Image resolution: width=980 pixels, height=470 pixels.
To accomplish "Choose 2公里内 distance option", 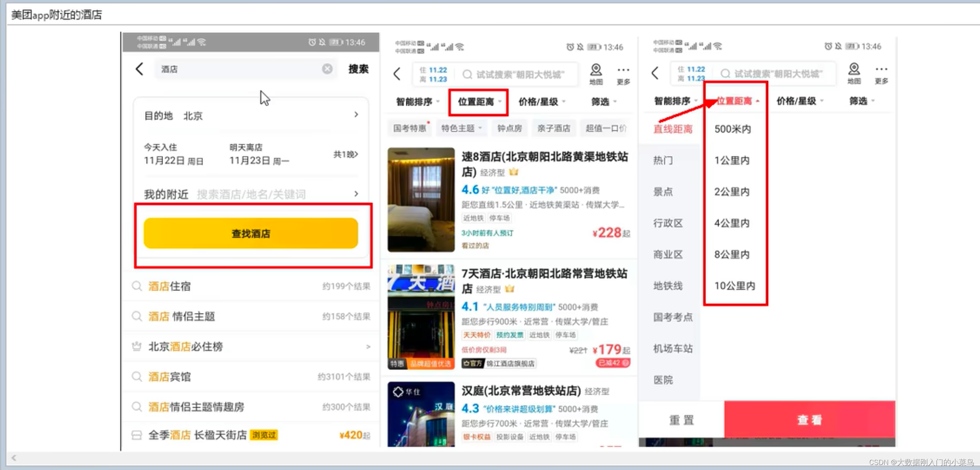I will pos(732,191).
